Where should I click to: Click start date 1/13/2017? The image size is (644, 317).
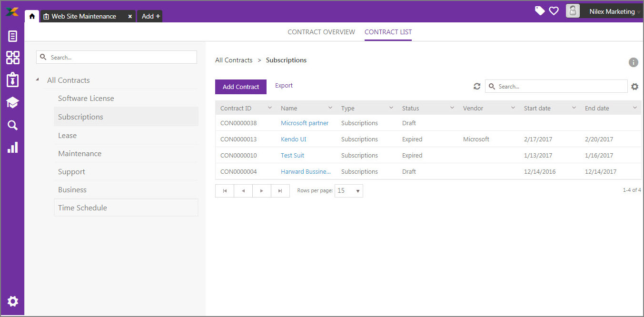[x=538, y=155]
